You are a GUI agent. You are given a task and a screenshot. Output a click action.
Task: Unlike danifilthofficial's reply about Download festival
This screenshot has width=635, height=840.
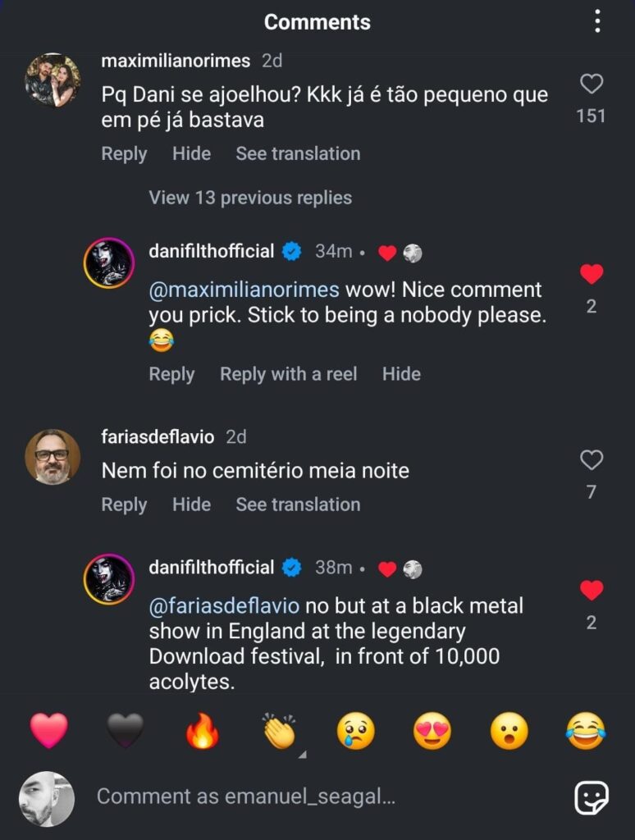click(x=592, y=590)
